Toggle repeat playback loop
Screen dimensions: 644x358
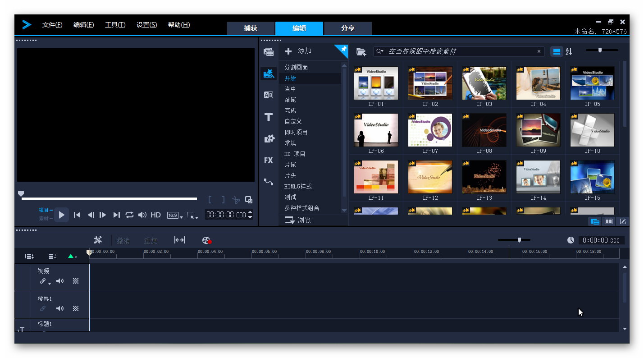pos(129,215)
